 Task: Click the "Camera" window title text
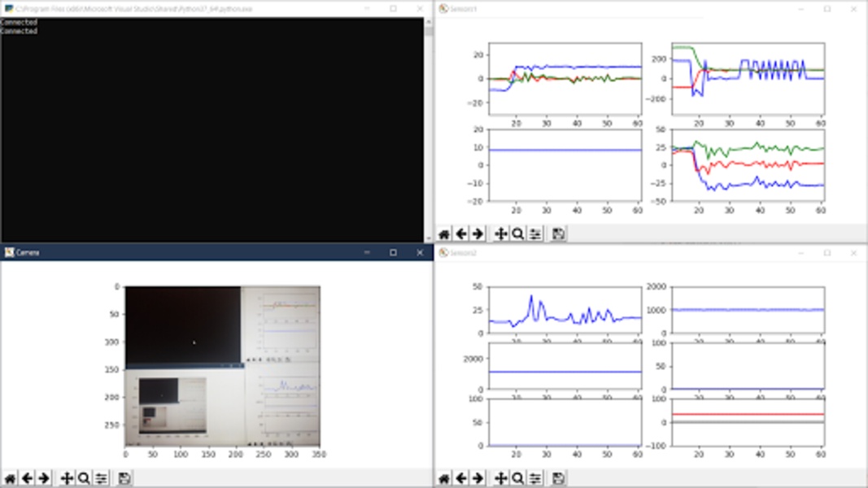(x=28, y=253)
